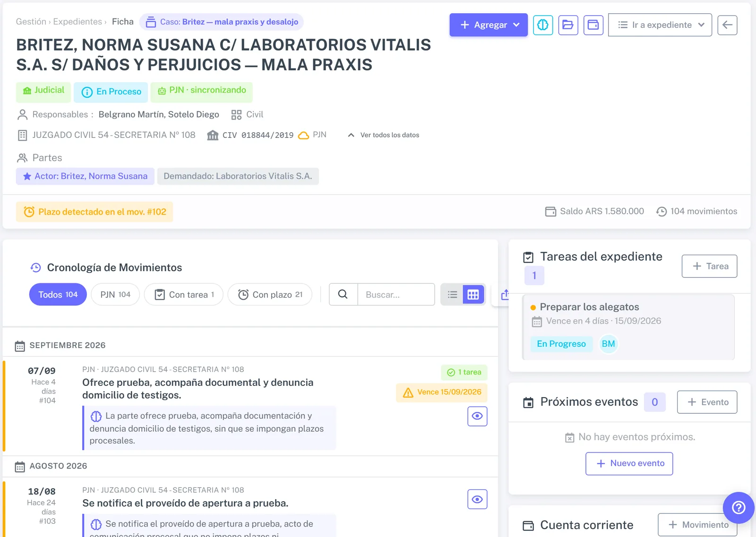Open the Ir a expediente dropdown

point(660,25)
